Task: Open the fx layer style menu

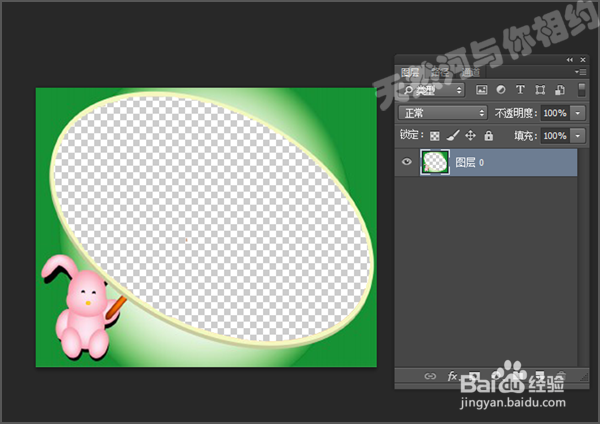Action: click(x=452, y=376)
